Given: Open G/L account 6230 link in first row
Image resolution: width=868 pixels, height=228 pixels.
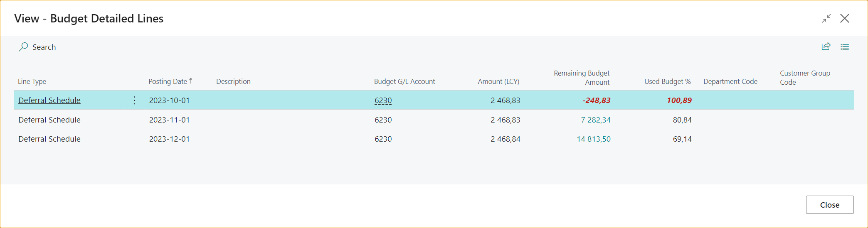Looking at the screenshot, I should coord(383,100).
